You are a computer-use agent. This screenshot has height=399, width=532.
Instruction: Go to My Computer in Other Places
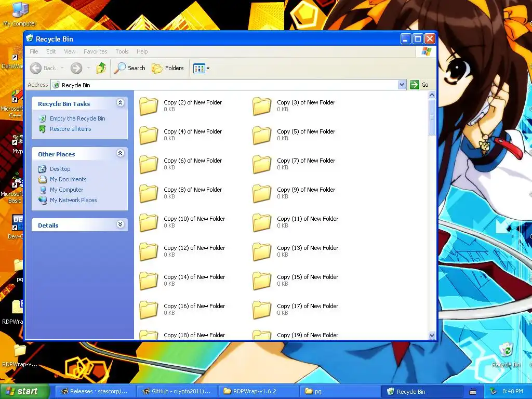[x=66, y=190]
